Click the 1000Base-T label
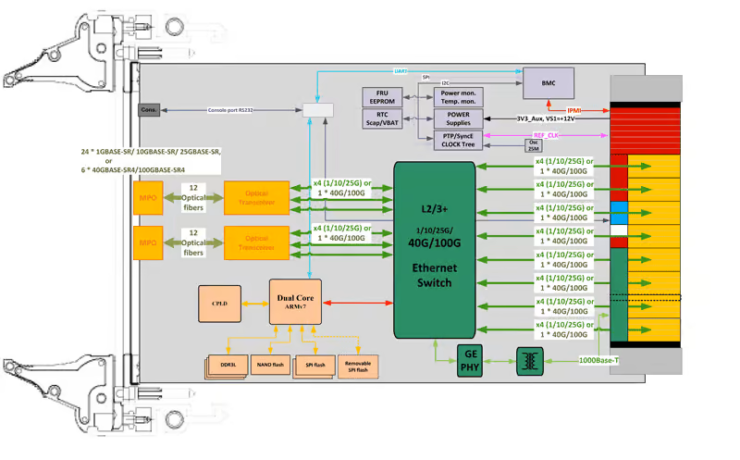Image resolution: width=740 pixels, height=460 pixels. [x=598, y=360]
